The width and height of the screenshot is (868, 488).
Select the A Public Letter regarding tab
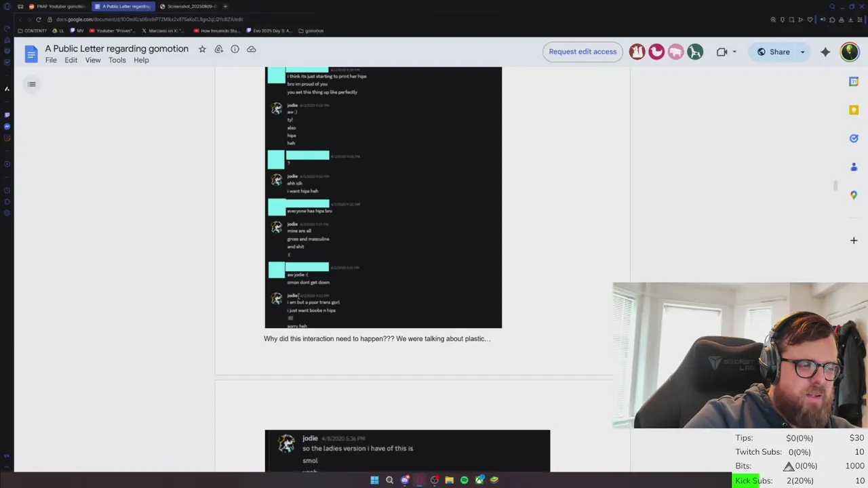click(x=123, y=6)
